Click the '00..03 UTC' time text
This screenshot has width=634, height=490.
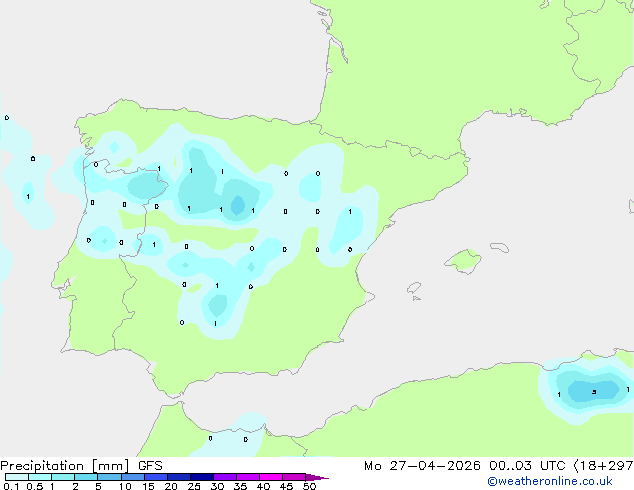click(527, 466)
